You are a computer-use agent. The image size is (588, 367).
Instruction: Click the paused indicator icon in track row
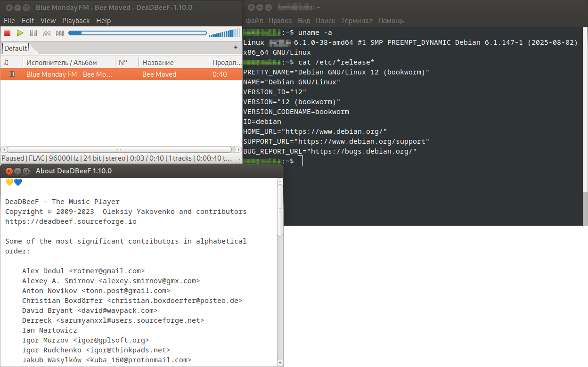tap(12, 74)
